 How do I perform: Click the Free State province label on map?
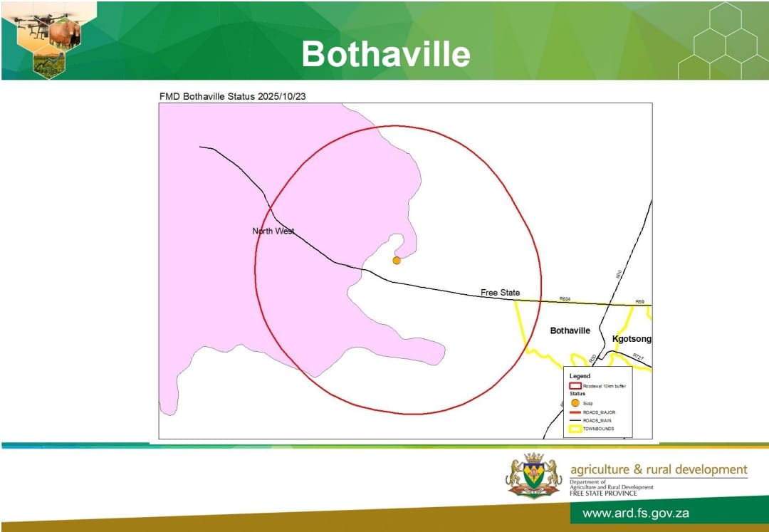(x=500, y=293)
